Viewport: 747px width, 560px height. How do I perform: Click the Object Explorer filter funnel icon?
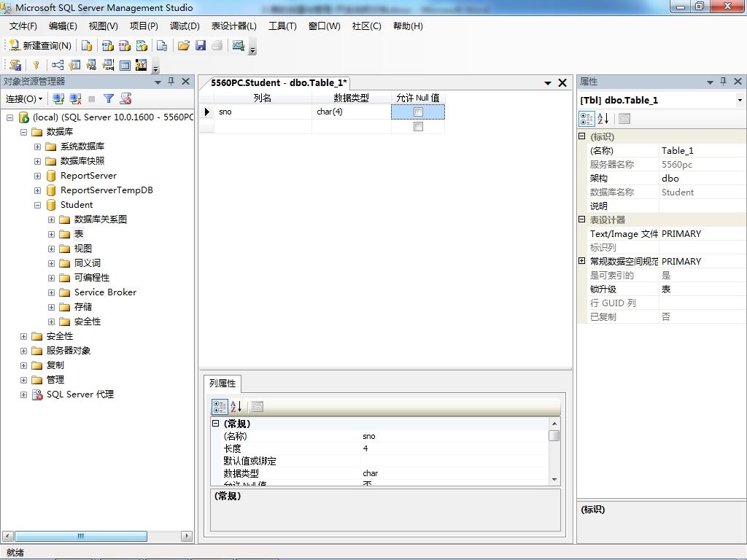coord(109,99)
